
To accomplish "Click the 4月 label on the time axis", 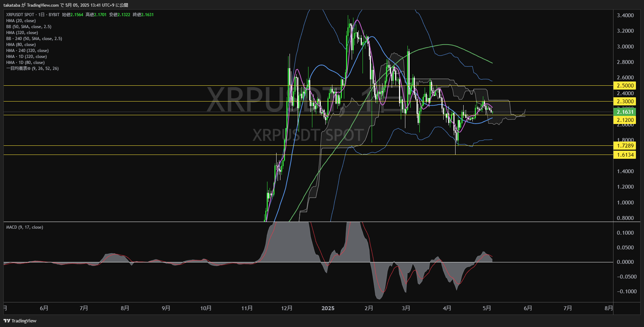I will pyautogui.click(x=447, y=308).
